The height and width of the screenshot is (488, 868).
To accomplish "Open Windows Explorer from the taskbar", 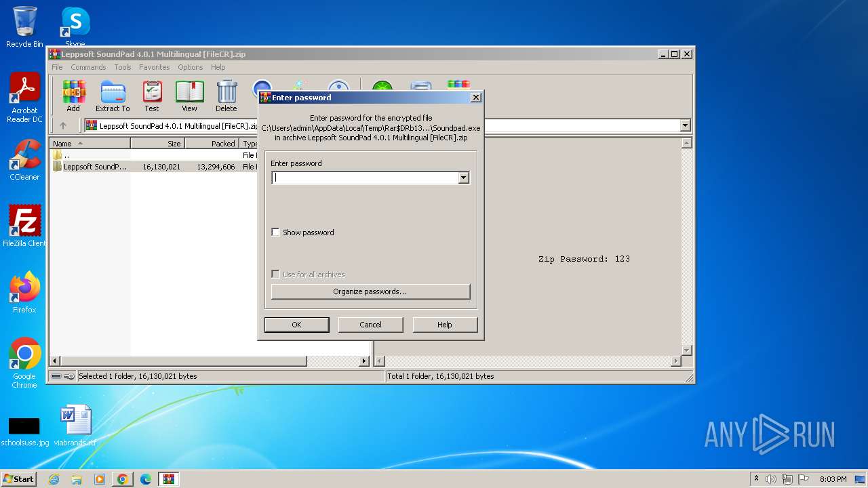I will pyautogui.click(x=77, y=479).
